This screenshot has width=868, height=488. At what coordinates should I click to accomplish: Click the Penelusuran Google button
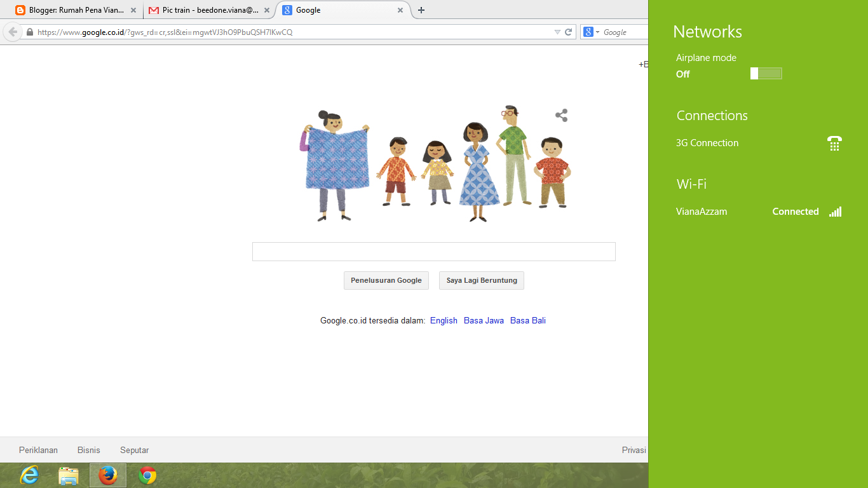click(x=386, y=280)
